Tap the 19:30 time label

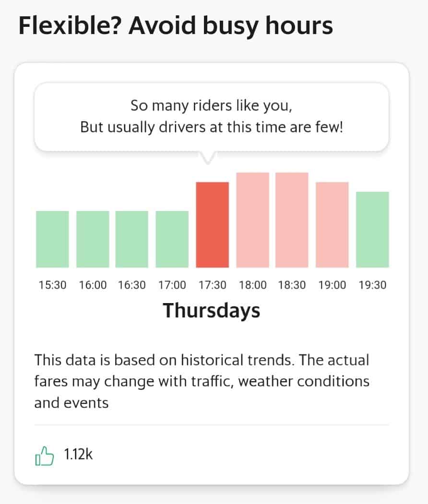[x=372, y=285]
